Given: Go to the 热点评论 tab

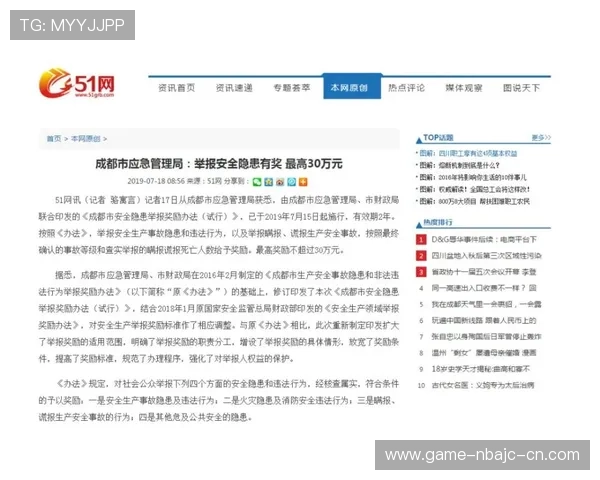Looking at the screenshot, I should (x=406, y=88).
